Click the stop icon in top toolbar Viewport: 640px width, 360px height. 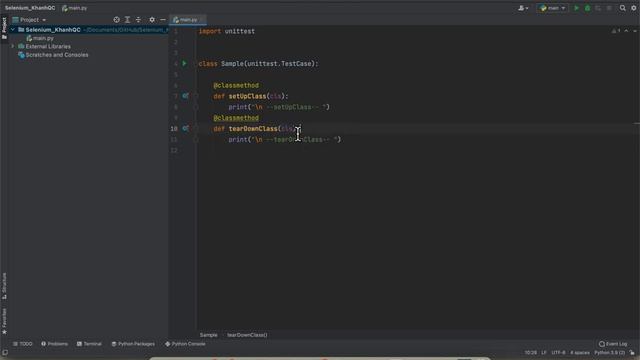coord(609,8)
